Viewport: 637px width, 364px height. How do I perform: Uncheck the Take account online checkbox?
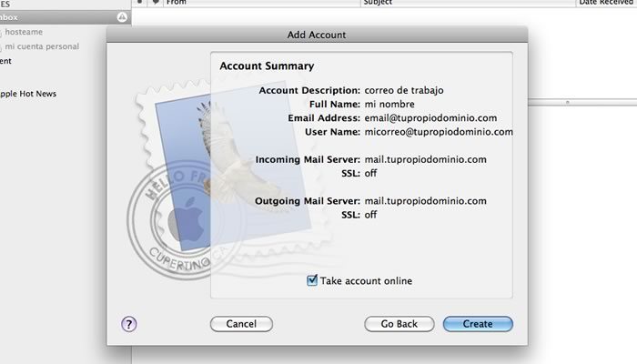tap(312, 280)
